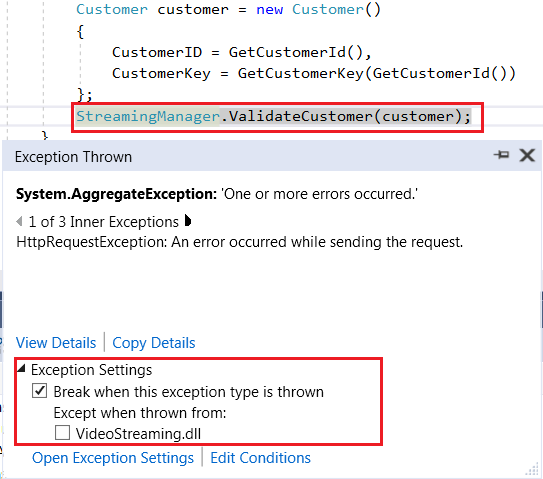543x479 pixels.
Task: Show previous inner exception arrow
Action: click(x=19, y=221)
